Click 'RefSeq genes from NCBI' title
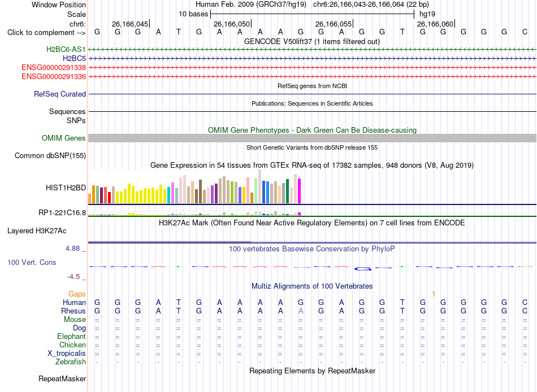The width and height of the screenshot is (537, 392). [x=312, y=86]
